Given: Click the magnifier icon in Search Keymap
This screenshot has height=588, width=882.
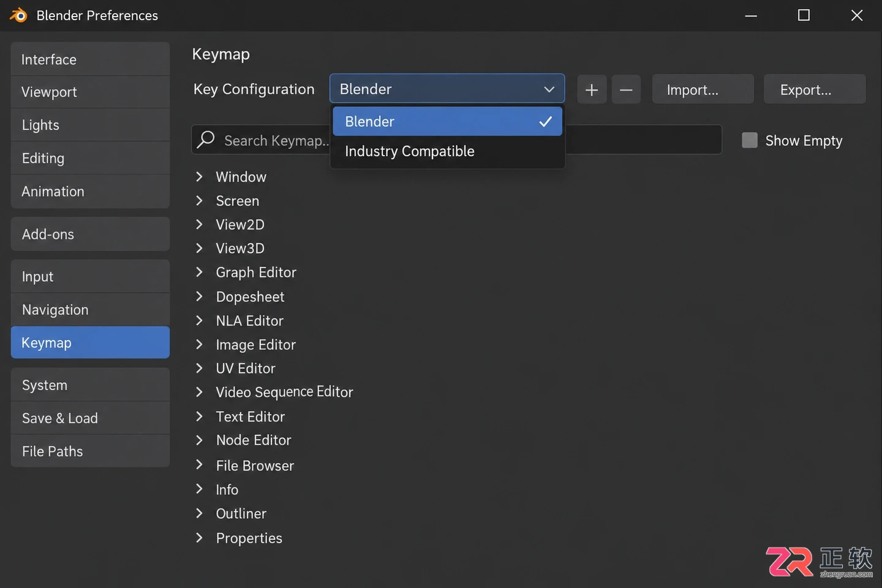Looking at the screenshot, I should (206, 140).
